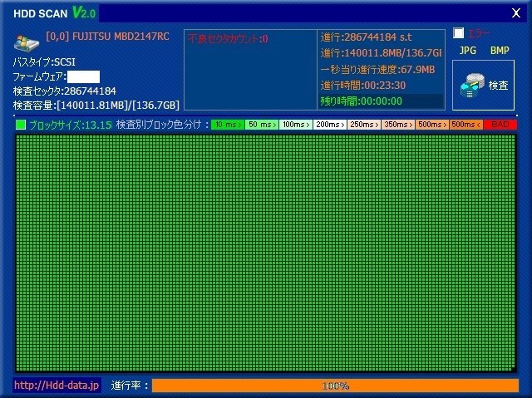Click the 50 ms color legend swatch
532x398 pixels.
[x=262, y=125]
